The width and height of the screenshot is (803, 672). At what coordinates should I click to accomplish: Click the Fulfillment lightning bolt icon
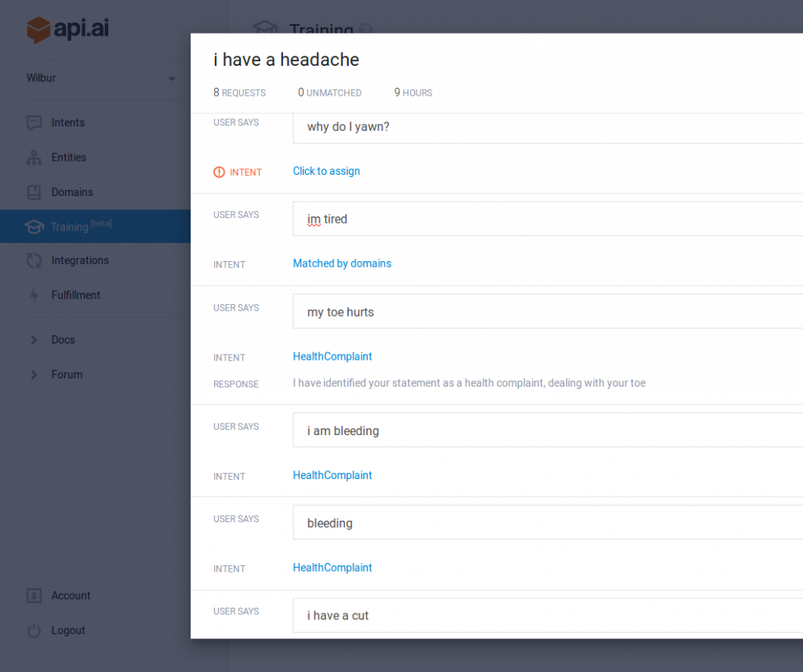click(34, 296)
